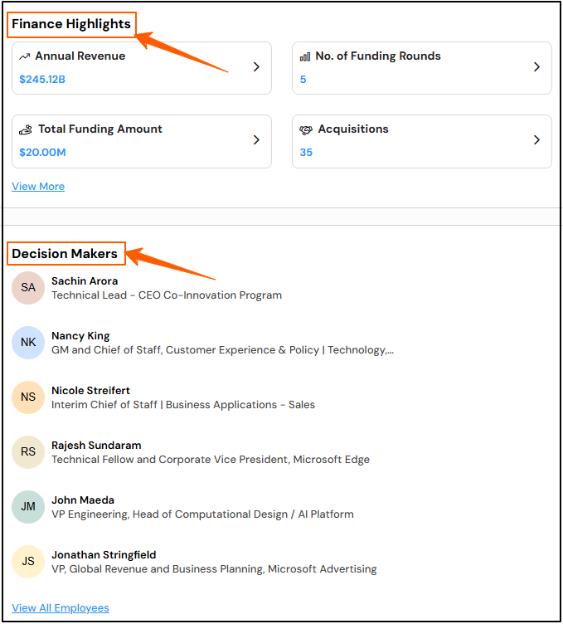Select the NK avatar for Nancy King

(28, 342)
